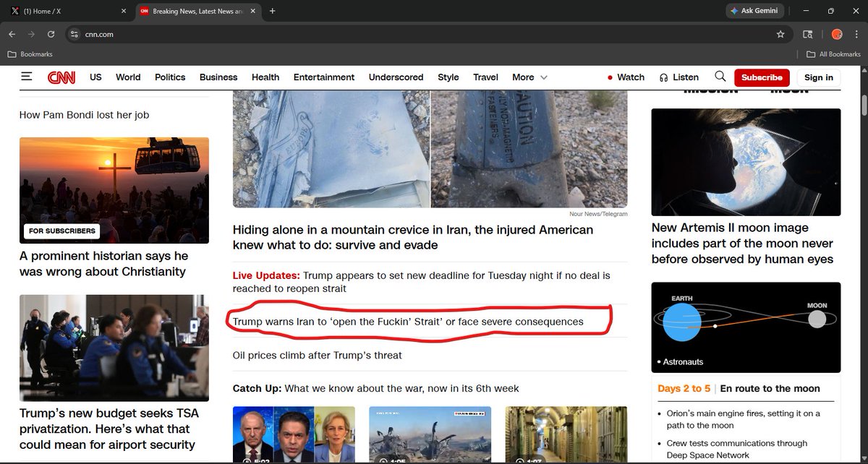Click the browser back arrow
The height and width of the screenshot is (464, 868).
coord(12,34)
